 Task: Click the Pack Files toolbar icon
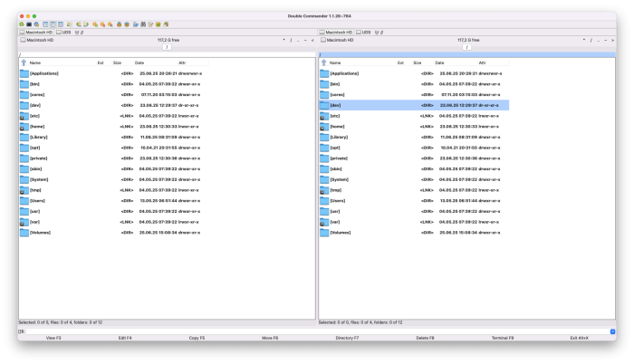tap(120, 24)
